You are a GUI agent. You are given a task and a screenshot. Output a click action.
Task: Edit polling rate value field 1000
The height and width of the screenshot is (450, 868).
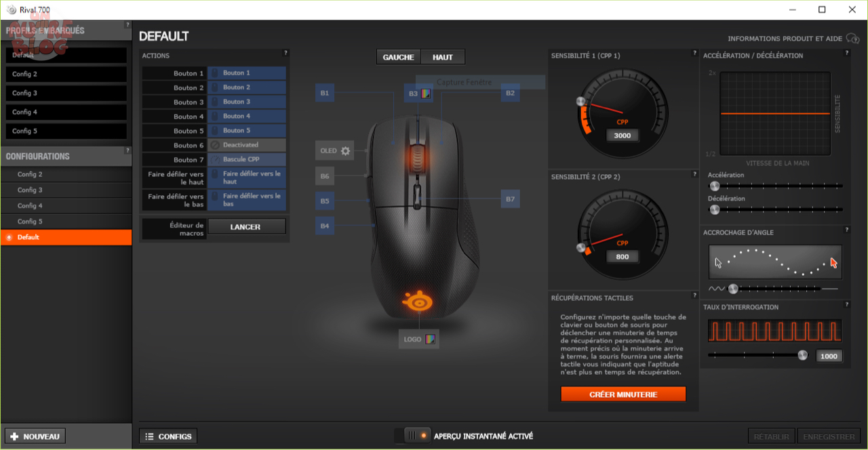coord(829,356)
